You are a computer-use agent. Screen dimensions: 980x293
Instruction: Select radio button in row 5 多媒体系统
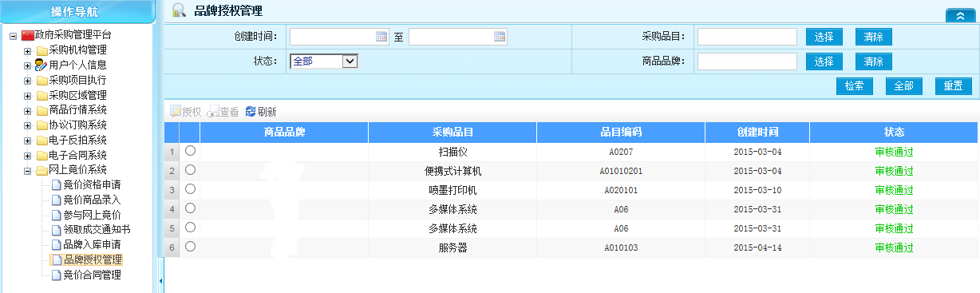coord(190,228)
